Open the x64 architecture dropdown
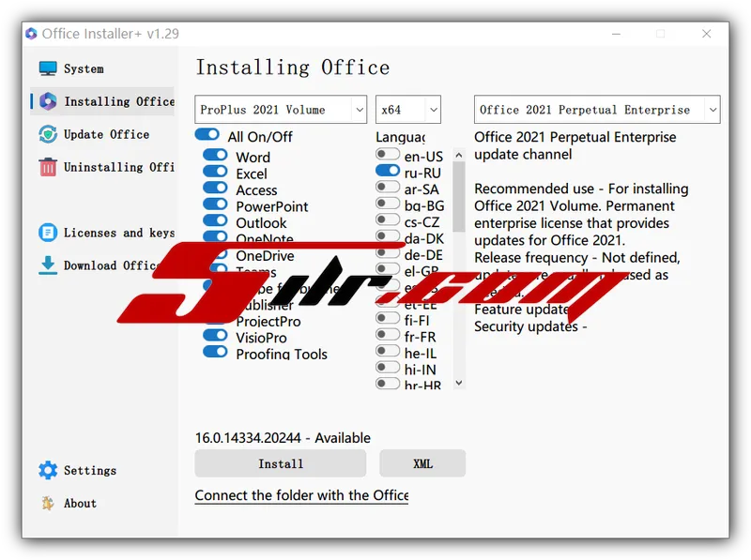This screenshot has height=560, width=751. pyautogui.click(x=408, y=110)
